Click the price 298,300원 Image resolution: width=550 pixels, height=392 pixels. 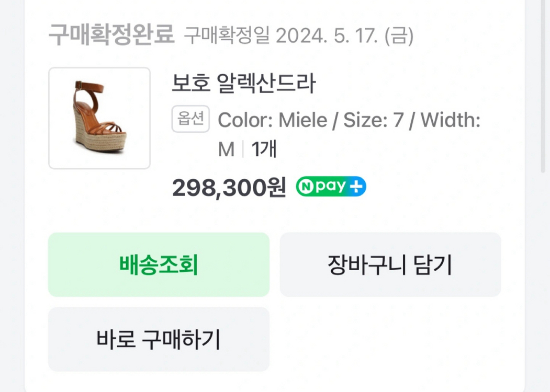click(228, 187)
